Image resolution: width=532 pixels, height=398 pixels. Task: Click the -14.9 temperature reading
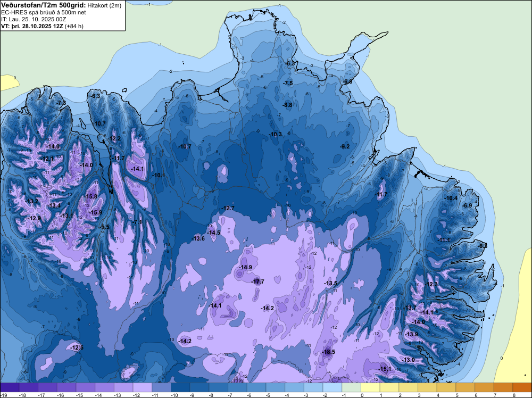tap(246, 267)
